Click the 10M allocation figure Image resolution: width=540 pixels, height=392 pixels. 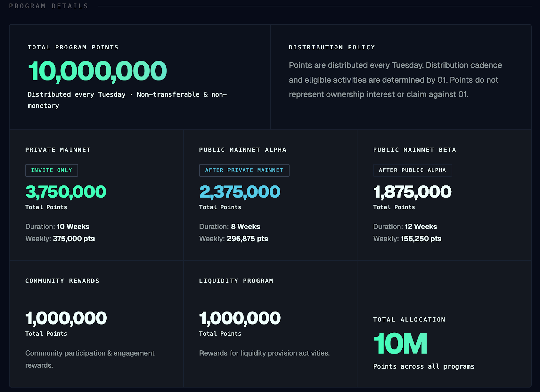point(400,344)
